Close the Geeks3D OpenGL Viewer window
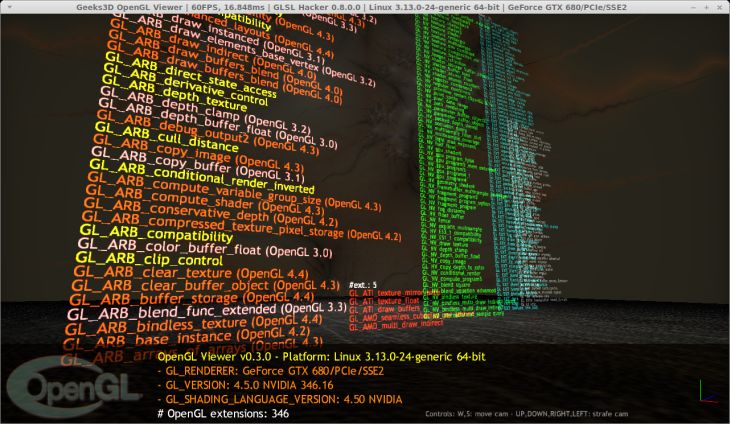The image size is (730, 424). pos(719,7)
